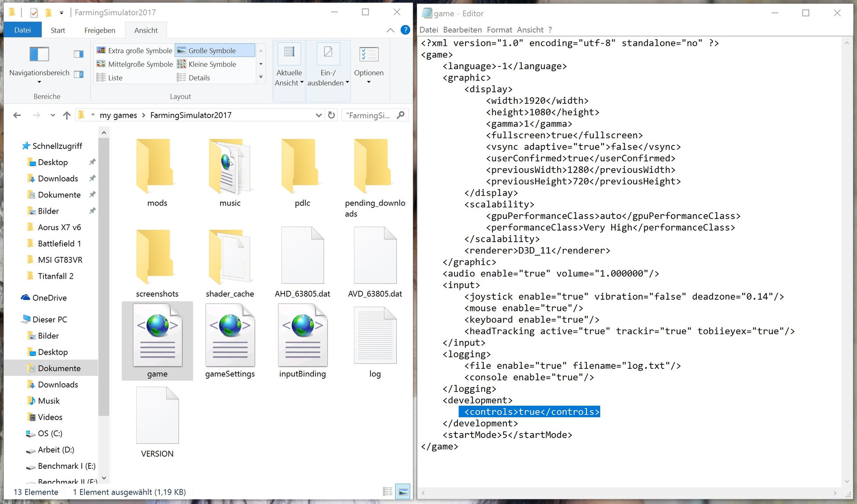The height and width of the screenshot is (504, 857).
Task: Switch to large icons view in status bar
Action: coord(403,492)
